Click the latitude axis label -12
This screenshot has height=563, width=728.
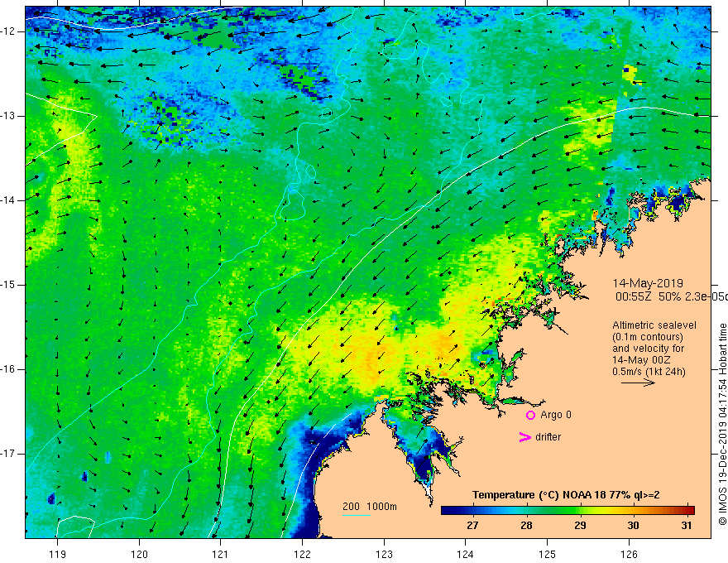coord(8,31)
